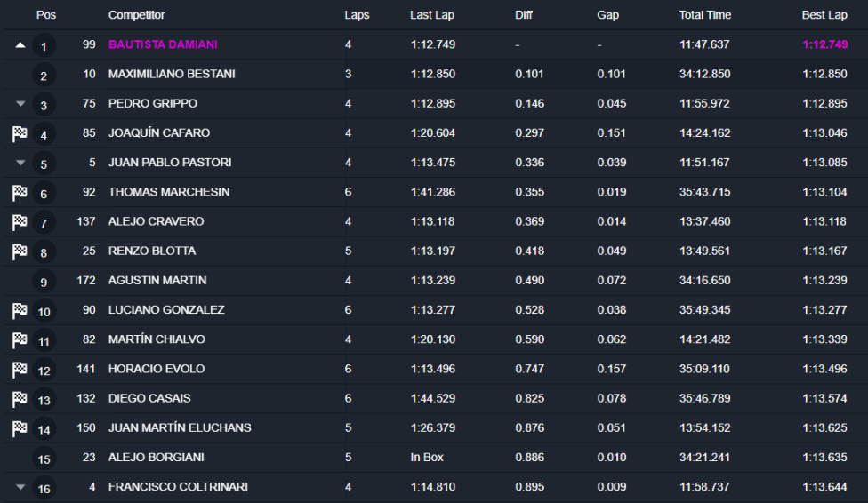868x503 pixels.
Task: Click the checkered flag next to Thomas Marchesin
Action: [x=20, y=192]
